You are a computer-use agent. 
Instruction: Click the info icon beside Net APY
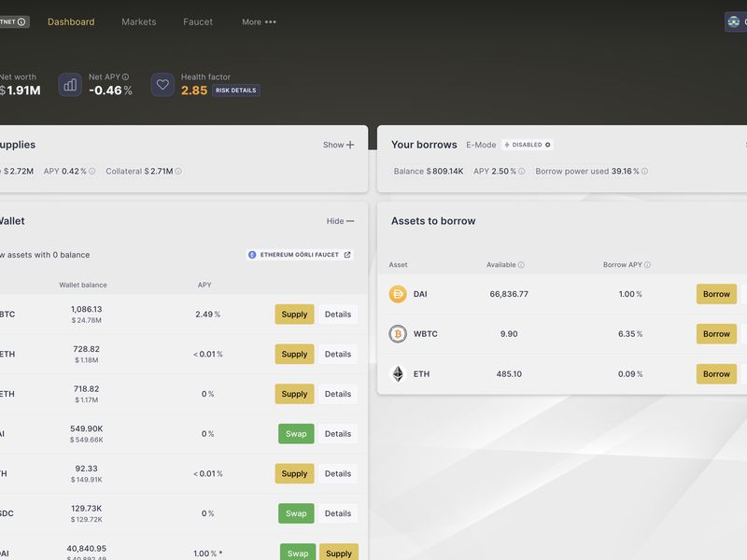(125, 77)
